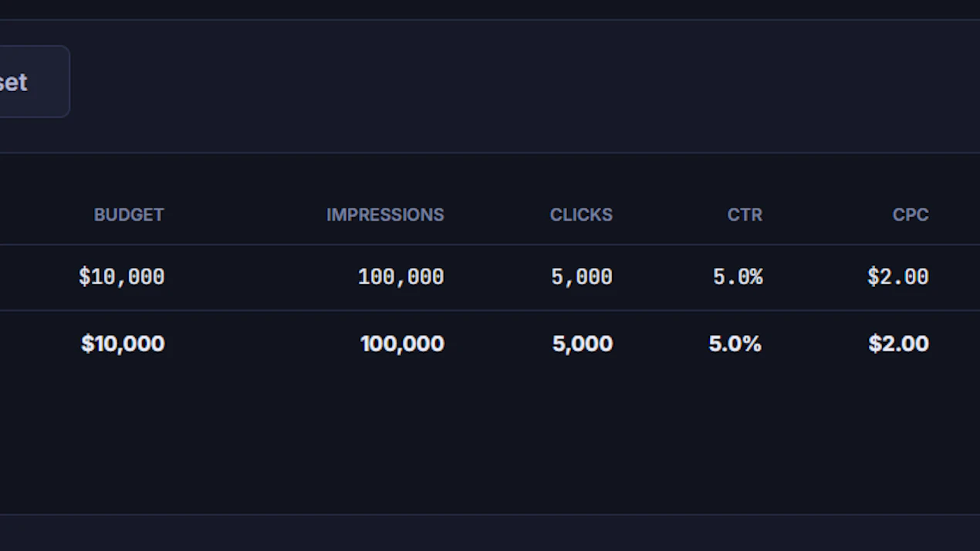Sort by the CTR column header
The width and height of the screenshot is (980, 551).
point(745,215)
